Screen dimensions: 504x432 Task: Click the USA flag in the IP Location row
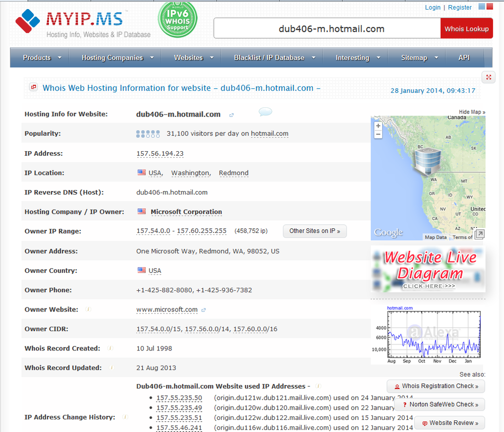click(141, 172)
